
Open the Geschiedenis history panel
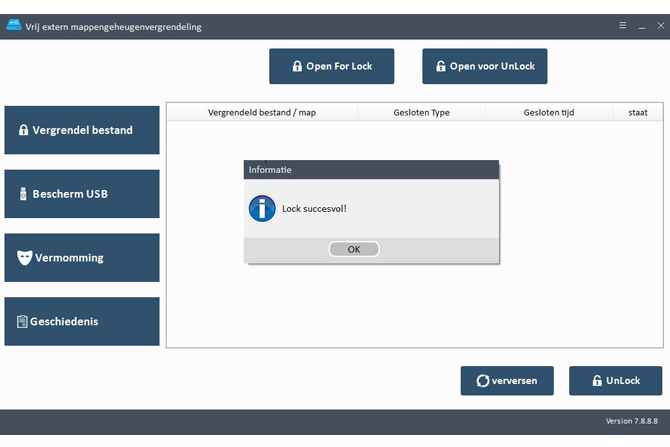click(82, 322)
